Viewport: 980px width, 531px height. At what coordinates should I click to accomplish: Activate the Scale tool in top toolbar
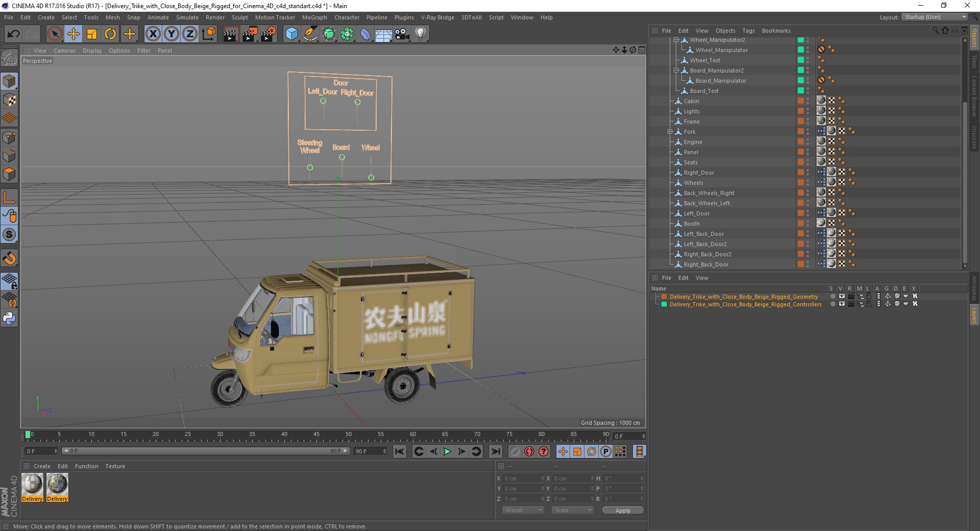pos(92,34)
